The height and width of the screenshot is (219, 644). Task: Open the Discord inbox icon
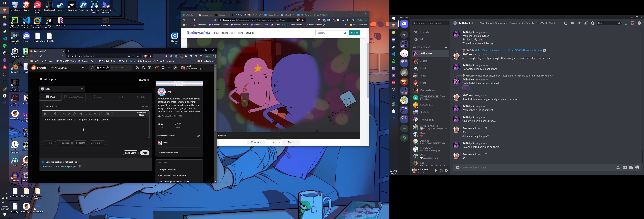coord(632,23)
